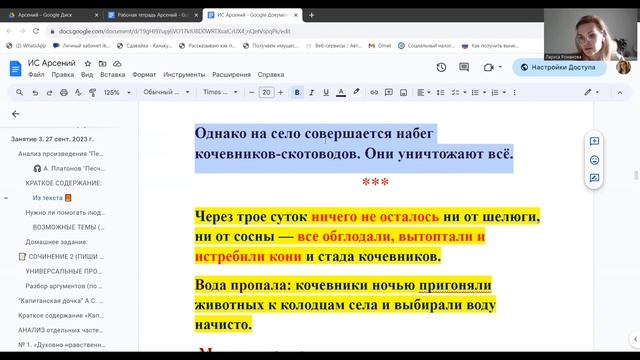Show more toolbar options
This screenshot has height=360, width=640.
pyautogui.click(x=514, y=93)
